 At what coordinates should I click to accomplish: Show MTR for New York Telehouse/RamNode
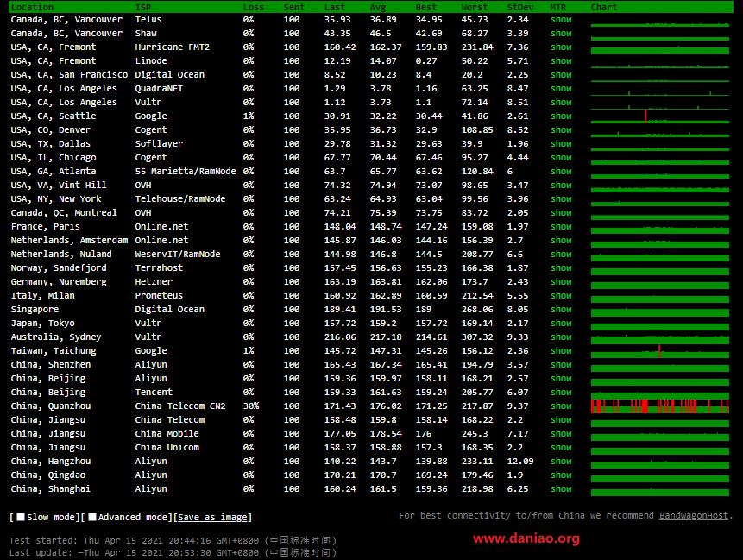pos(561,199)
